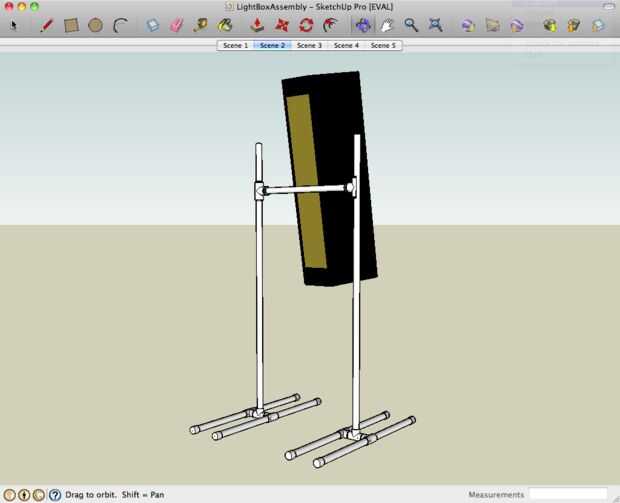Choose the Rotate tool

306,25
